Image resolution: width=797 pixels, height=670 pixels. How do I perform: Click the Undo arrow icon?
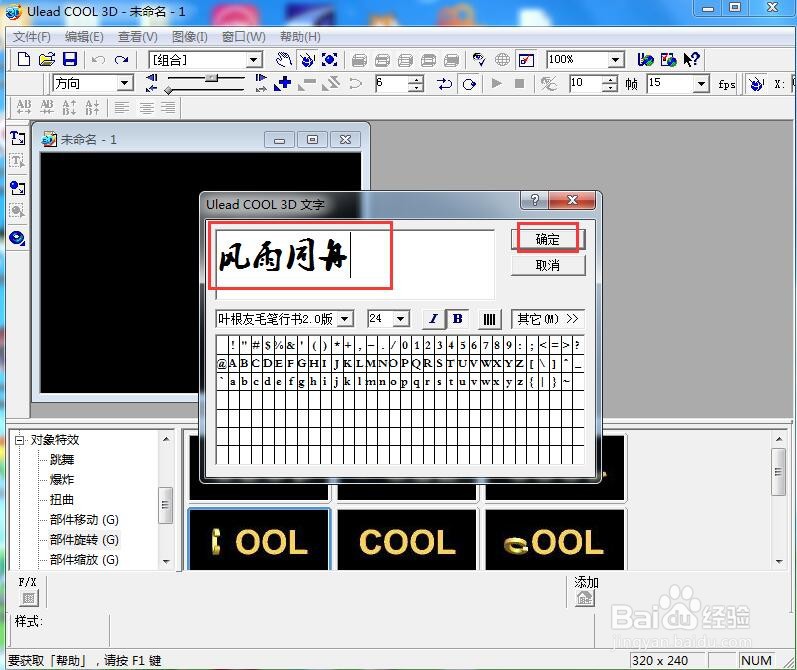coord(98,60)
